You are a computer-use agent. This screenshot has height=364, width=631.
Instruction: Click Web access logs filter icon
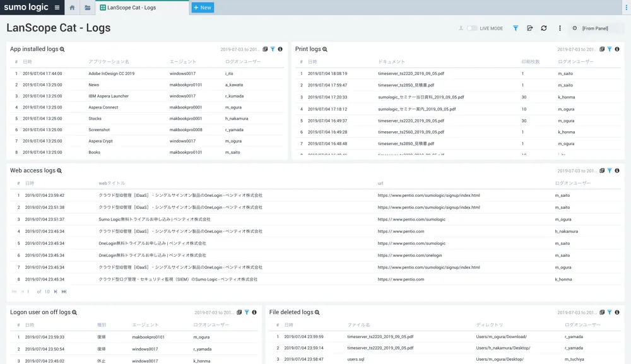tap(610, 170)
